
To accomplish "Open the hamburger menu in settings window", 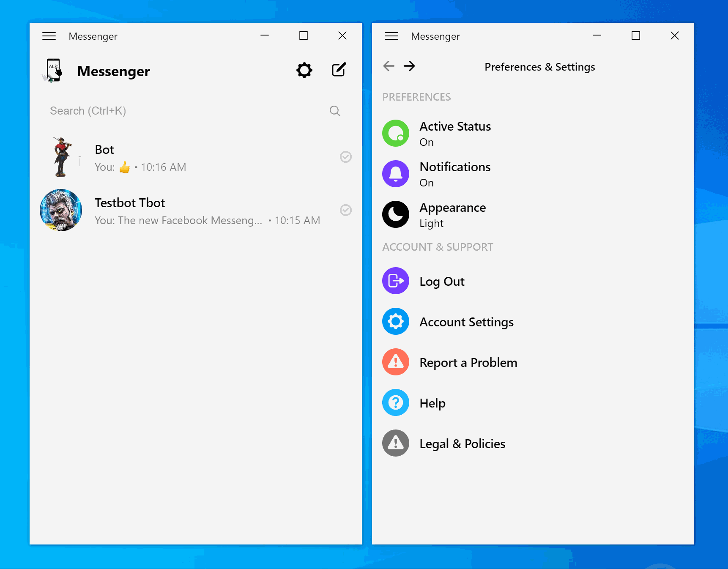I will pyautogui.click(x=391, y=36).
